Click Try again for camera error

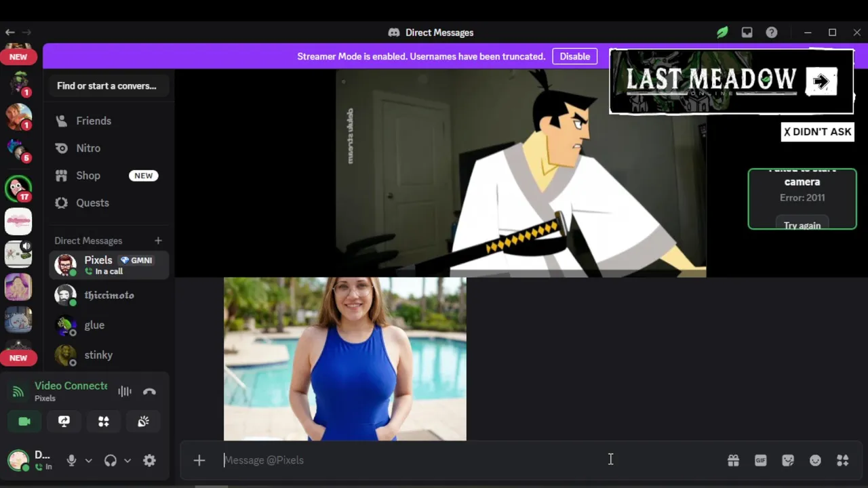(x=802, y=224)
